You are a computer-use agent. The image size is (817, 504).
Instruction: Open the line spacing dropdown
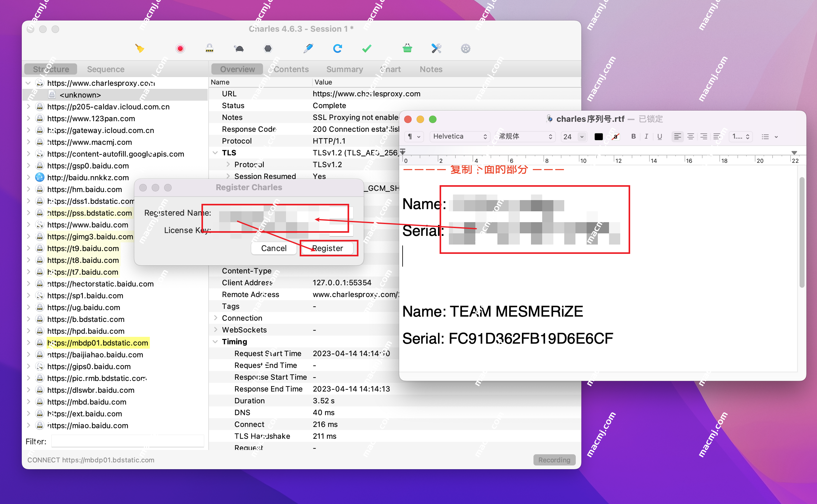click(x=741, y=137)
